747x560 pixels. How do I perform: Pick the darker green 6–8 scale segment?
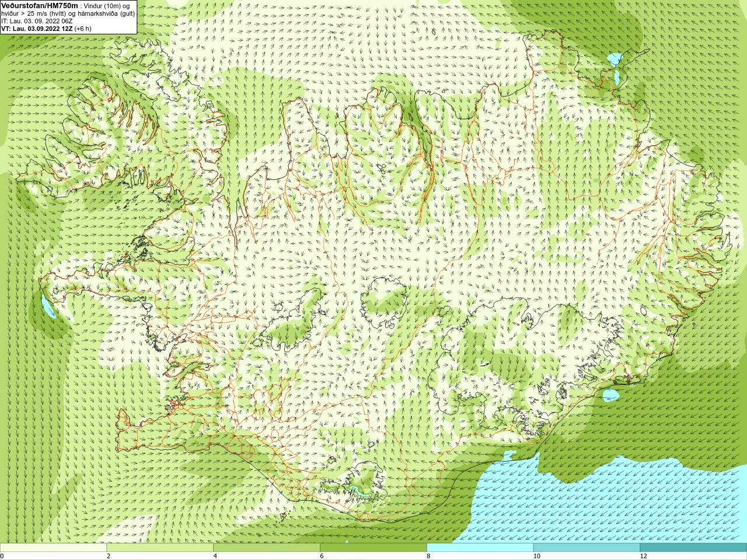pos(373,547)
